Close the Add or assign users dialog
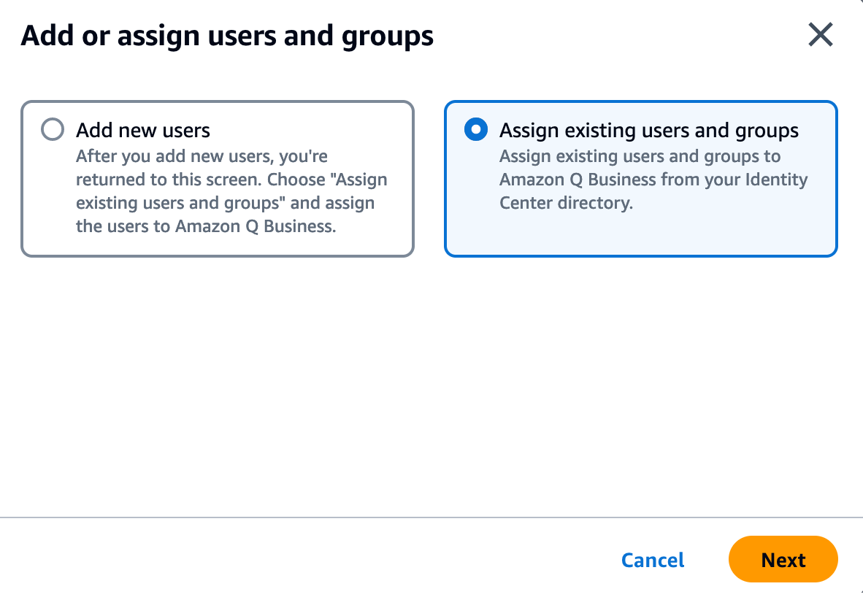 pyautogui.click(x=820, y=35)
